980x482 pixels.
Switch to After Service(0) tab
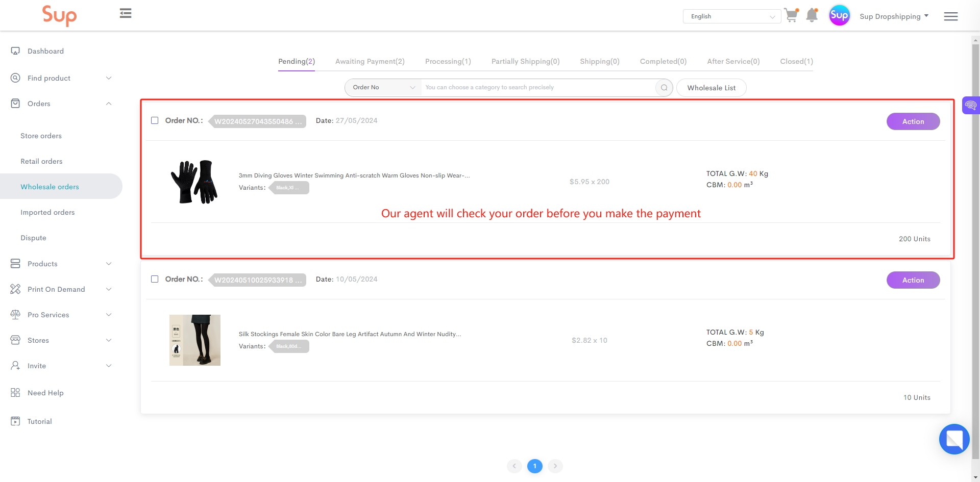733,62
